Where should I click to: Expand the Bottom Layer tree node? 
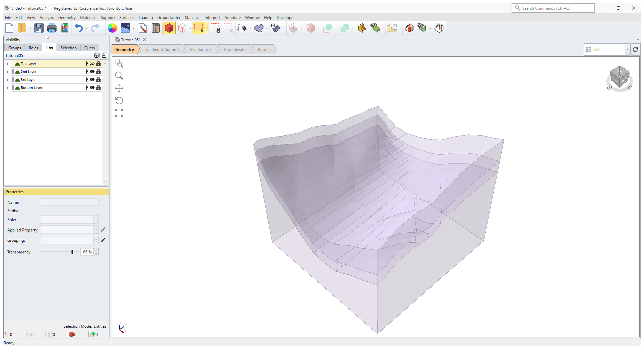point(8,88)
